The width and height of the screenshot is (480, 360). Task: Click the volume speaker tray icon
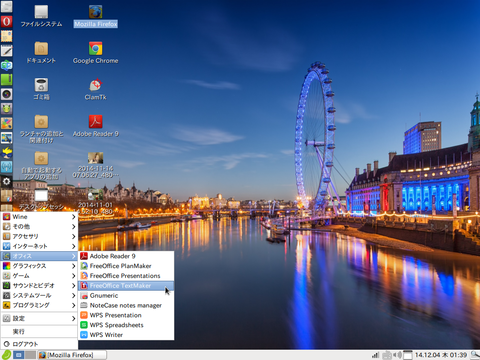(397, 355)
